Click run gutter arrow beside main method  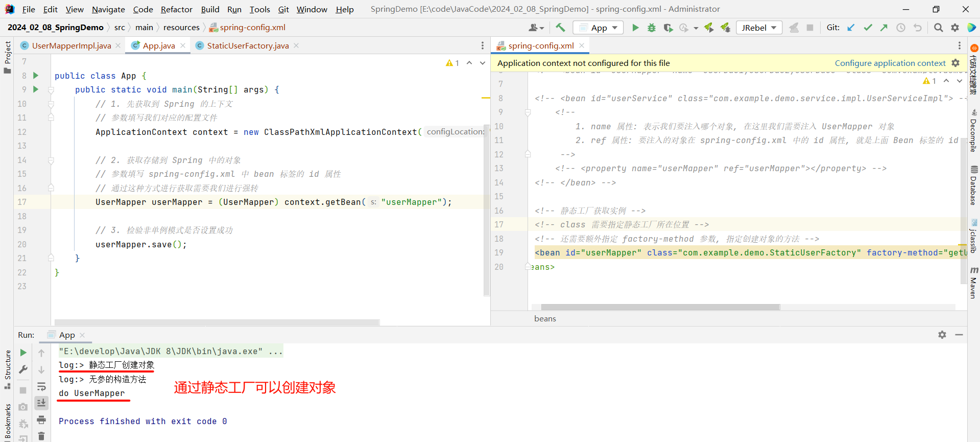point(36,89)
